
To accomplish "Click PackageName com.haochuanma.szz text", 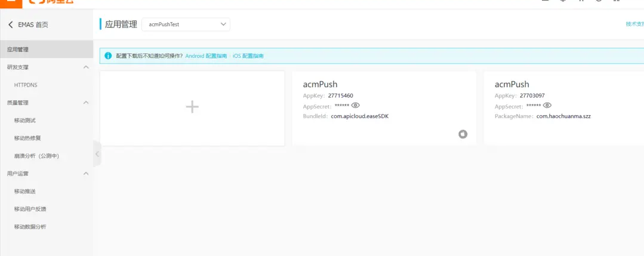I will pos(563,116).
